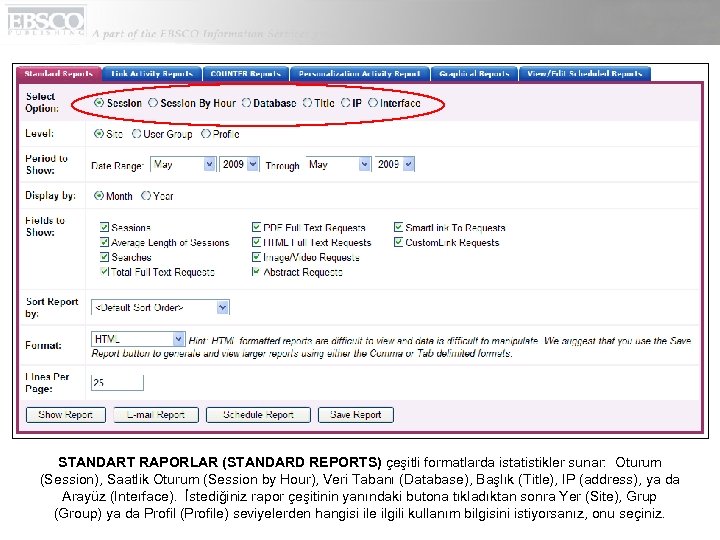Click the Lines Per Page field

[x=117, y=382]
